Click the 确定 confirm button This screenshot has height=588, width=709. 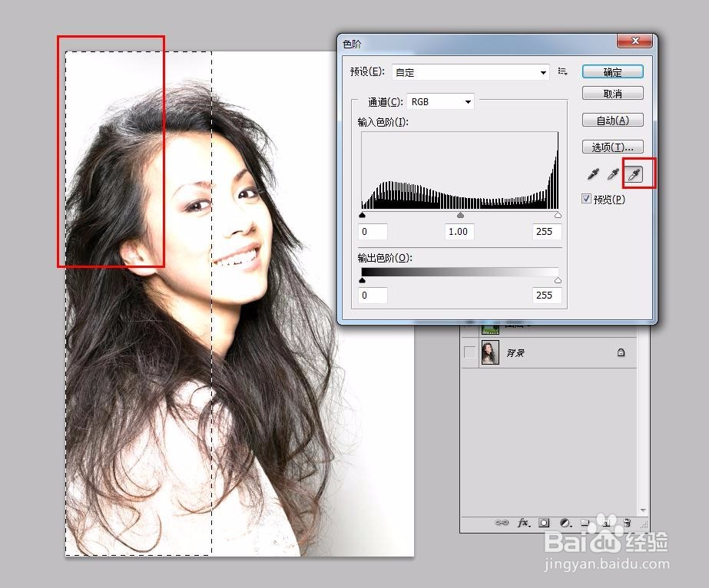[x=612, y=71]
